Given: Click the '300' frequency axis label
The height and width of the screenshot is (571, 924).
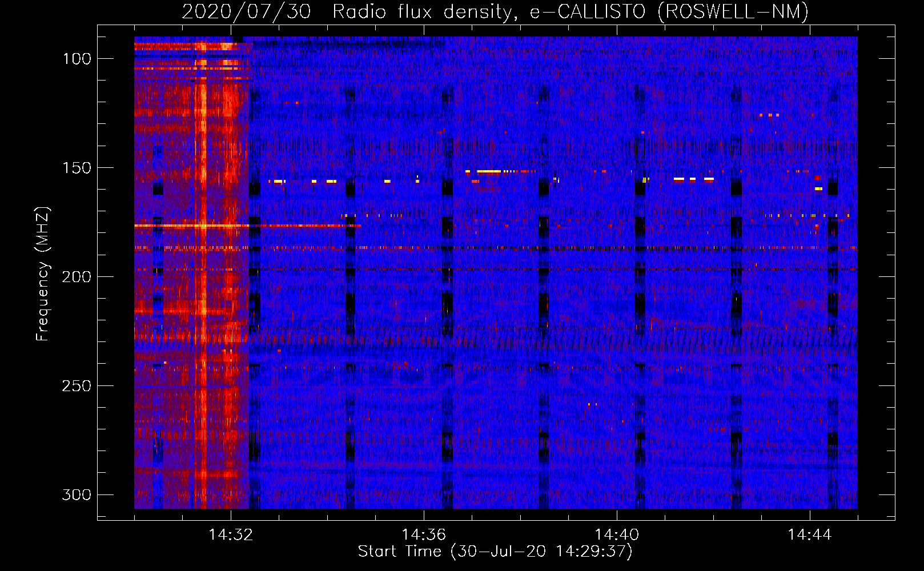Looking at the screenshot, I should click(x=77, y=494).
